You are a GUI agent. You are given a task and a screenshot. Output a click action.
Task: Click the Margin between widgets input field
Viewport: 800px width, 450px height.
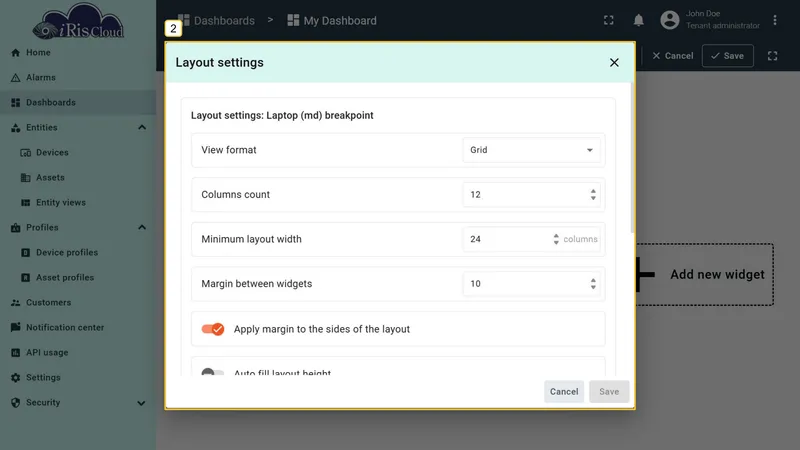pos(531,284)
